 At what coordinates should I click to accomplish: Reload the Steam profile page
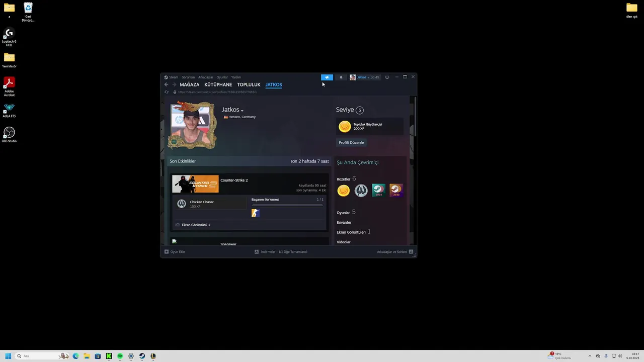(x=167, y=92)
